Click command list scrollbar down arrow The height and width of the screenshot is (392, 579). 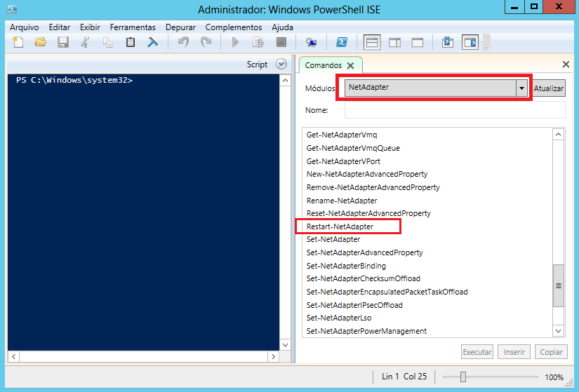(559, 331)
